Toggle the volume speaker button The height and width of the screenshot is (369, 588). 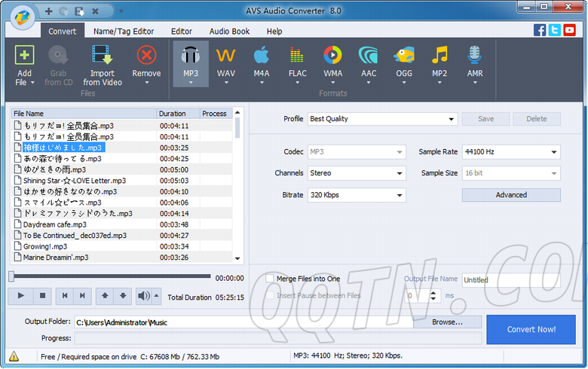143,296
